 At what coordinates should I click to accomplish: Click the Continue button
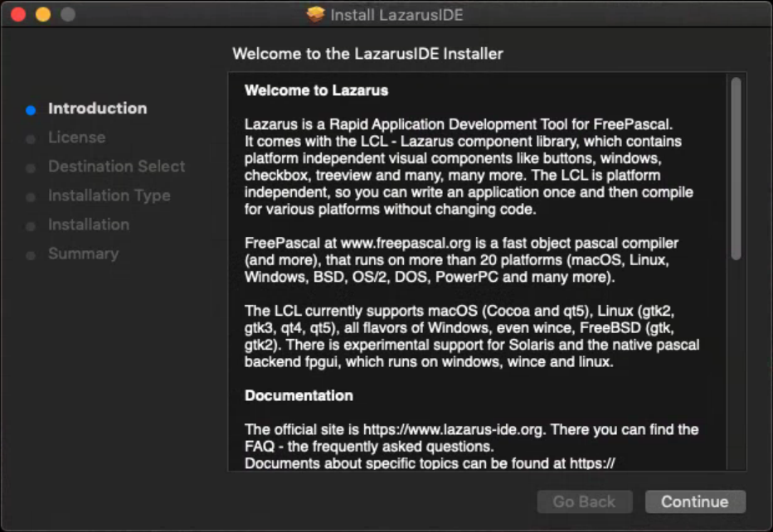(x=695, y=501)
